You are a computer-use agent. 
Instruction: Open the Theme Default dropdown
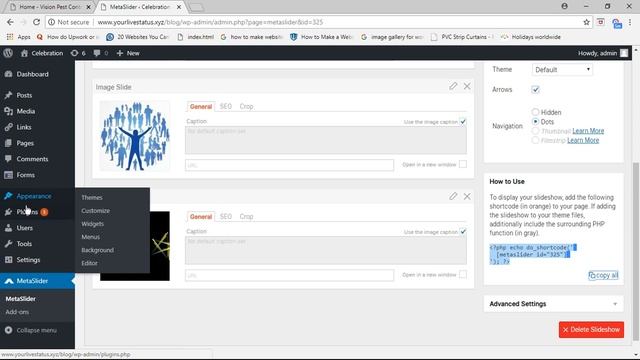pyautogui.click(x=562, y=70)
